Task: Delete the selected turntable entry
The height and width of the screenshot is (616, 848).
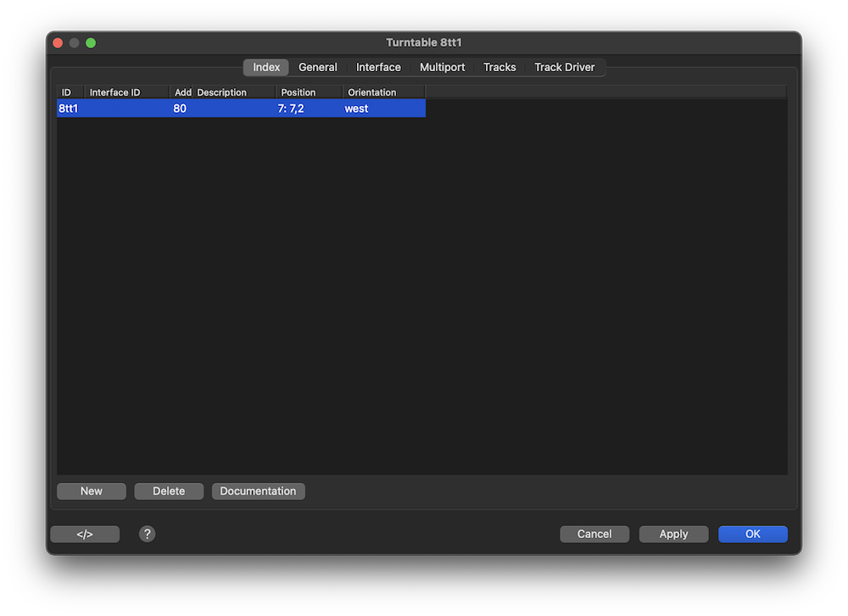Action: click(169, 491)
